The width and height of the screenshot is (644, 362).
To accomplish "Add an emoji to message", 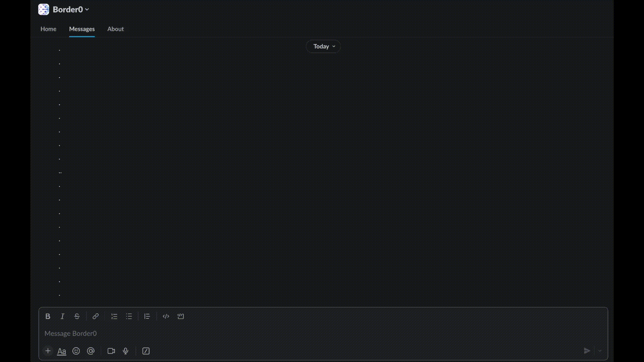I will click(76, 351).
